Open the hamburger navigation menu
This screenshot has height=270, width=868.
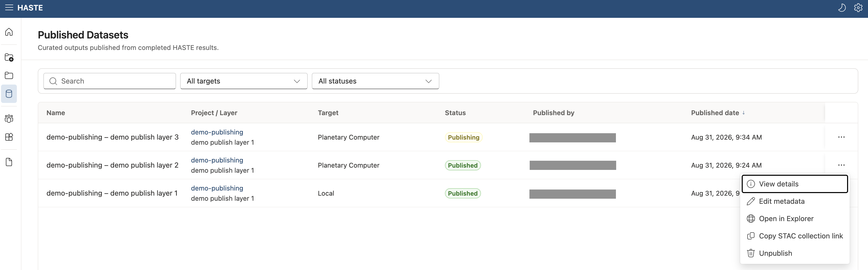pos(9,8)
